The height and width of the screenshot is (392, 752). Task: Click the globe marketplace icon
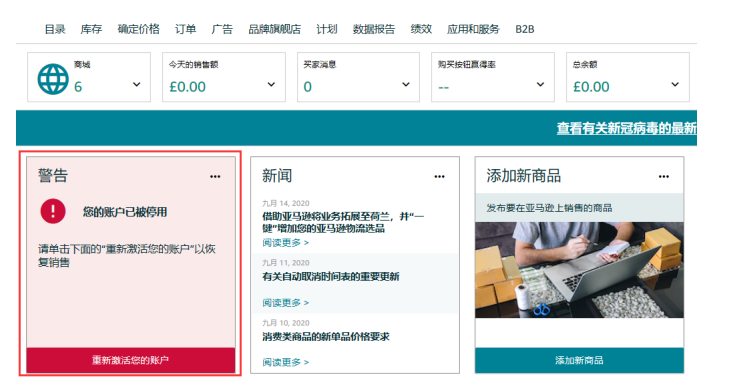pos(53,79)
